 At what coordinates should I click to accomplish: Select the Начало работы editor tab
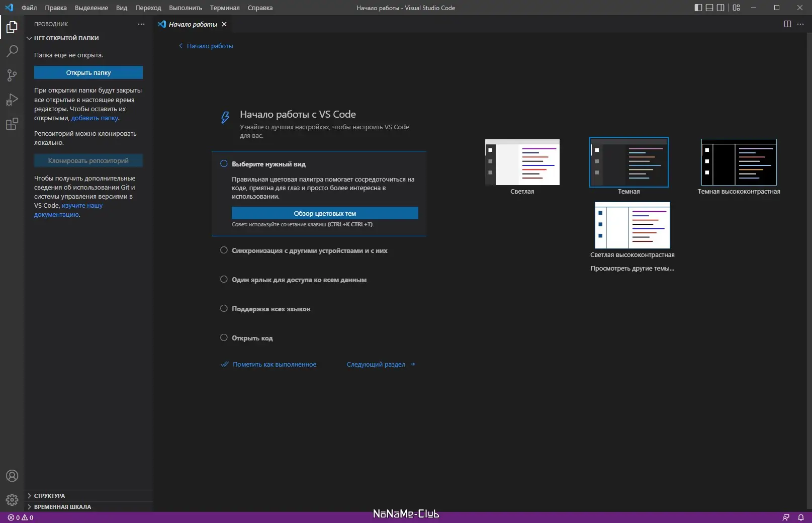(193, 24)
